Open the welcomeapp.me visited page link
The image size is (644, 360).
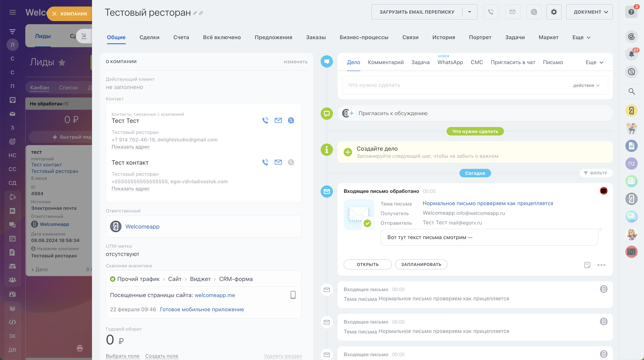(x=214, y=295)
